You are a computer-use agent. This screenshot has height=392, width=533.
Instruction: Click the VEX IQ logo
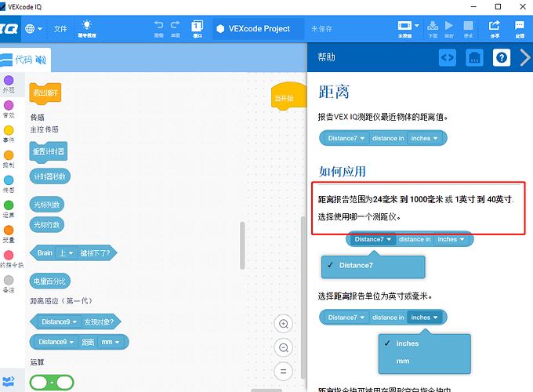click(x=9, y=29)
